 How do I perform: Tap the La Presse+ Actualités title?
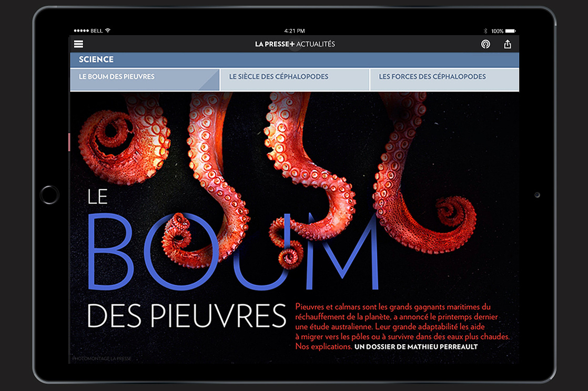click(x=295, y=44)
